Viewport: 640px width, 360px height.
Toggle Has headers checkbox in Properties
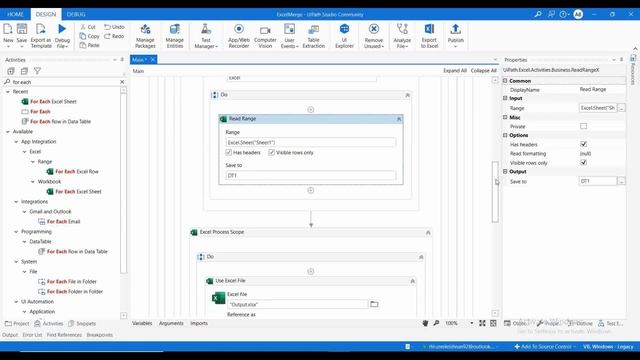pos(583,144)
